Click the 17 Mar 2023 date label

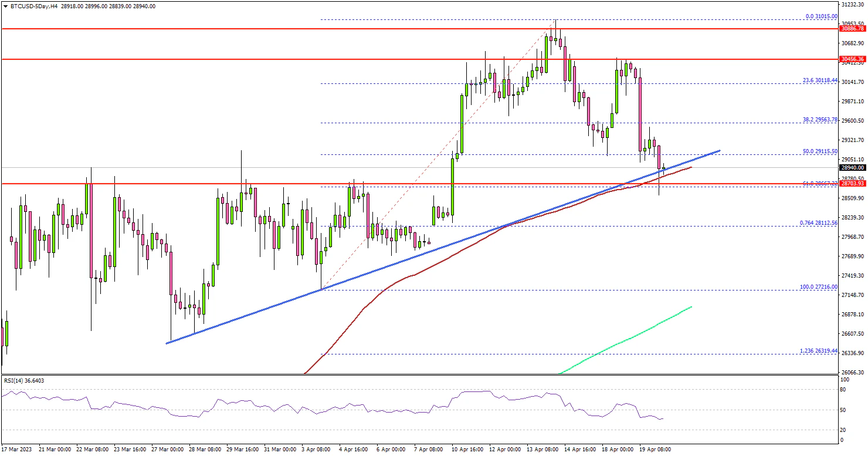(x=18, y=449)
